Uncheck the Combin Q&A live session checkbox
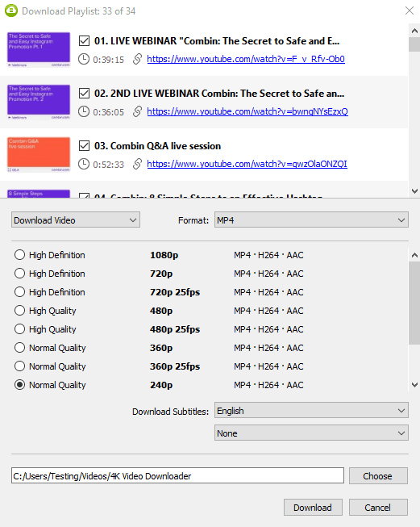 (x=84, y=146)
